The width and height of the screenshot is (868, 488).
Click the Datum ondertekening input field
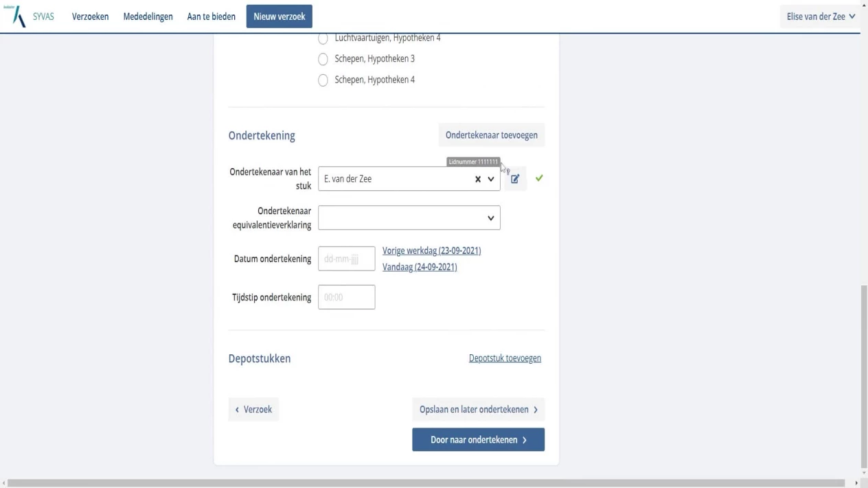pos(346,259)
